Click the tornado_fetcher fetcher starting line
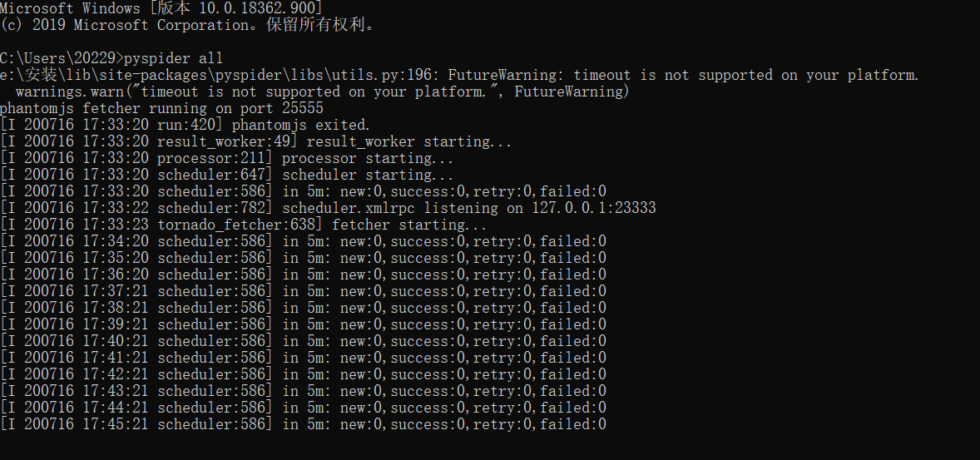The image size is (980, 460). pos(244,225)
